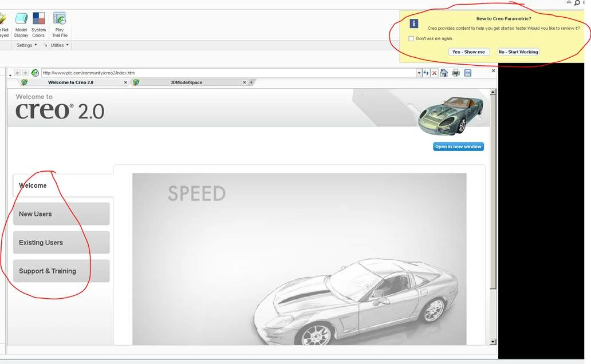Expand the Settings group dropdown
Image resolution: width=591 pixels, height=364 pixels.
pos(27,45)
